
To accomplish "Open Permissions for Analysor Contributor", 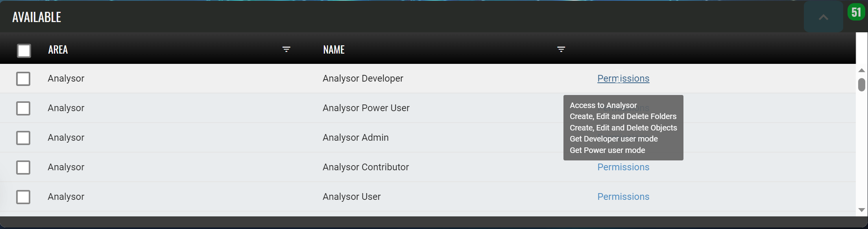I will coord(623,167).
